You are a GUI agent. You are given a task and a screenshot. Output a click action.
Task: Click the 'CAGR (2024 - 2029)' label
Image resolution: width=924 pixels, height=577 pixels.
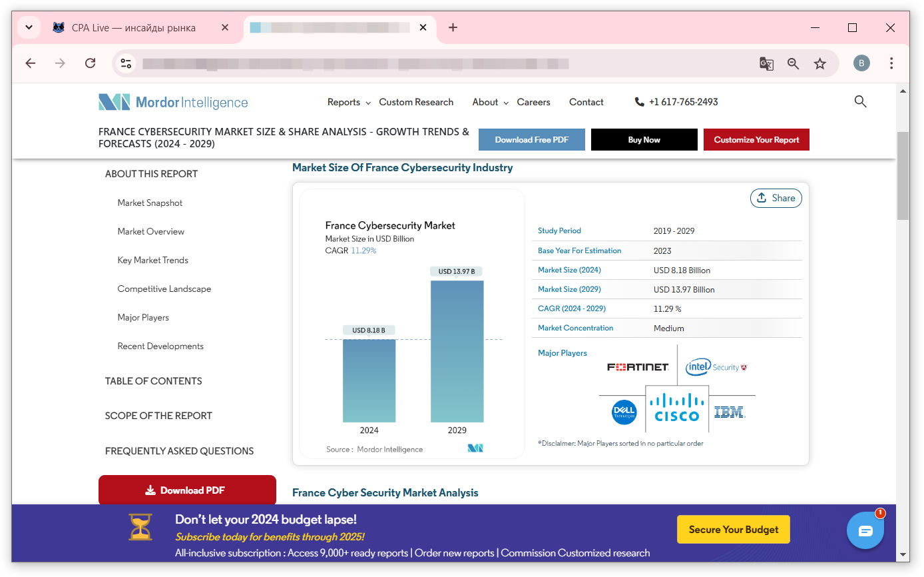[572, 308]
